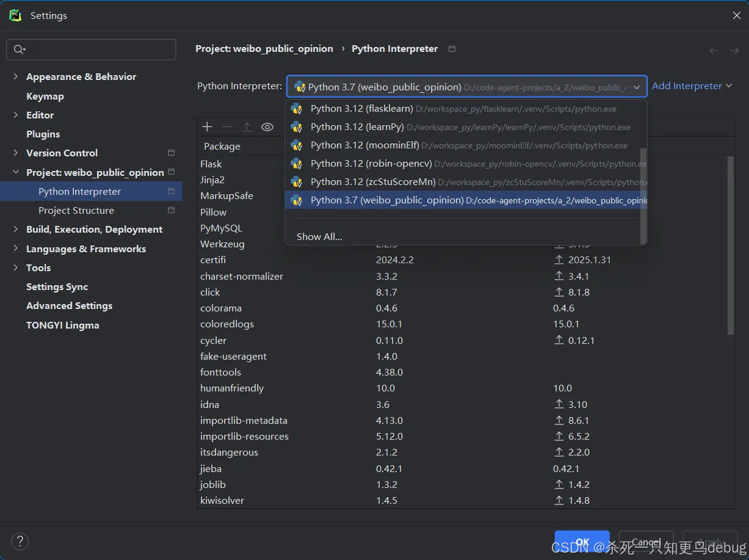749x560 pixels.
Task: Click Python icon of robin-opencv interpreter entry
Action: tap(297, 164)
